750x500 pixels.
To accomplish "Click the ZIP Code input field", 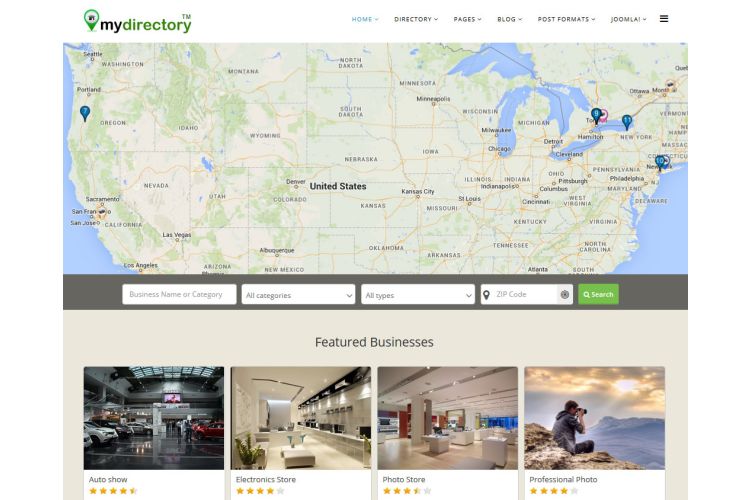I will (x=525, y=294).
